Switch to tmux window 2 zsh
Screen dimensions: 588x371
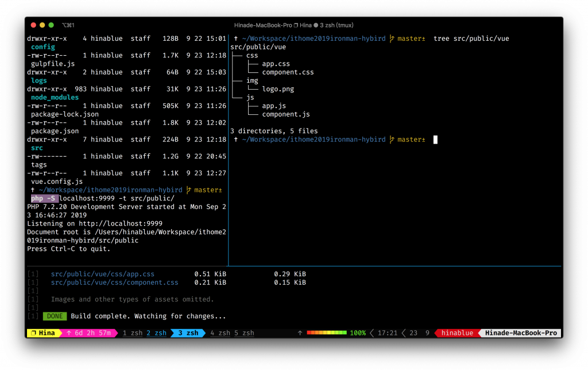(156, 333)
